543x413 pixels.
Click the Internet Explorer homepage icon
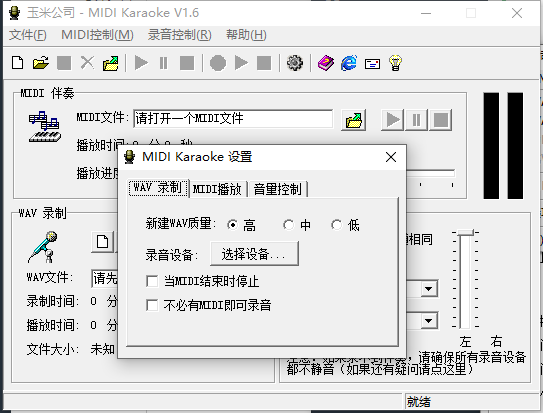tap(349, 63)
